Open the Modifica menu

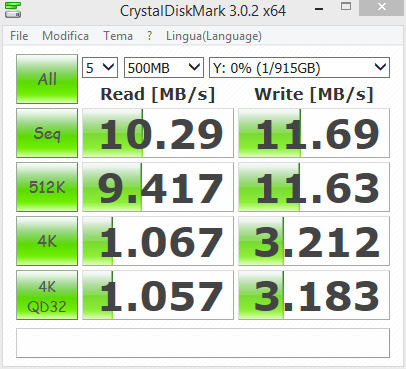[65, 36]
